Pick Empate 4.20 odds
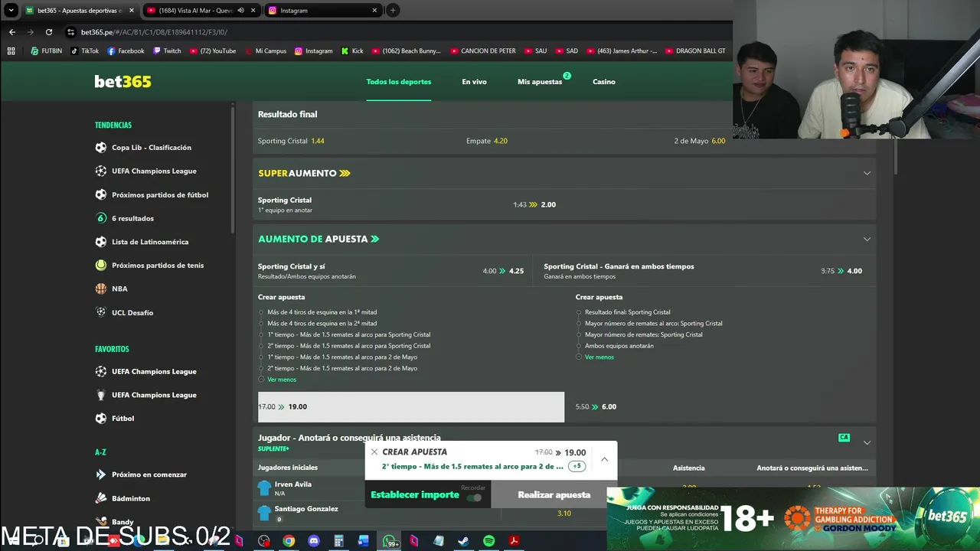Viewport: 980px width, 551px height. [x=487, y=141]
